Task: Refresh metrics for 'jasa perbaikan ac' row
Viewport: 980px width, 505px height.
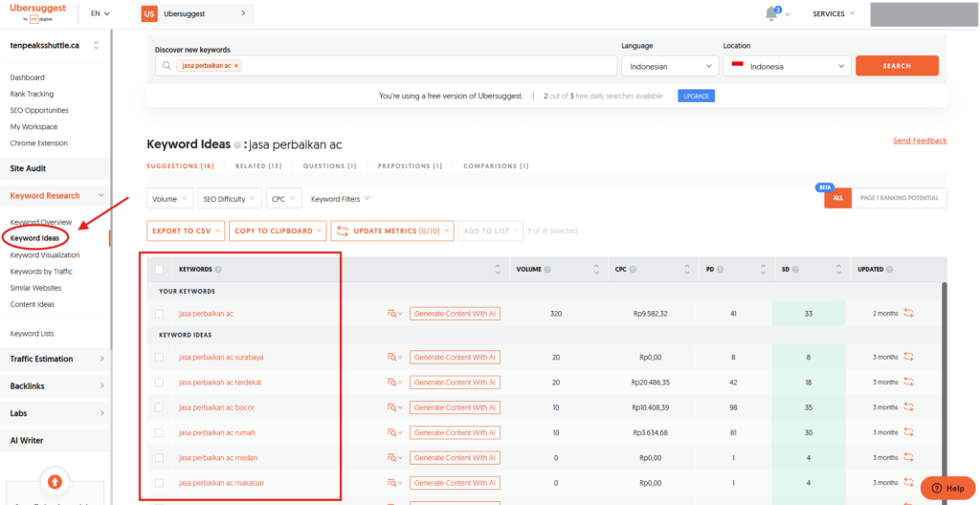Action: [908, 313]
